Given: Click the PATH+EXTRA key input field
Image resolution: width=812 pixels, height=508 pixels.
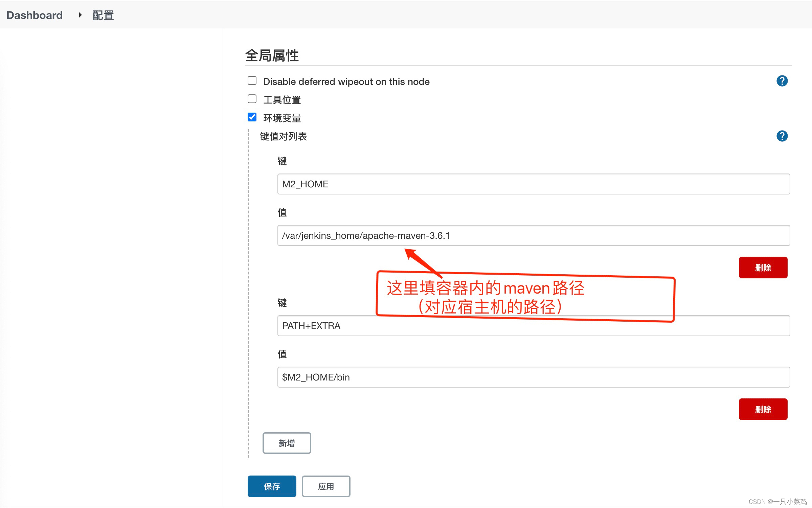Looking at the screenshot, I should [533, 326].
